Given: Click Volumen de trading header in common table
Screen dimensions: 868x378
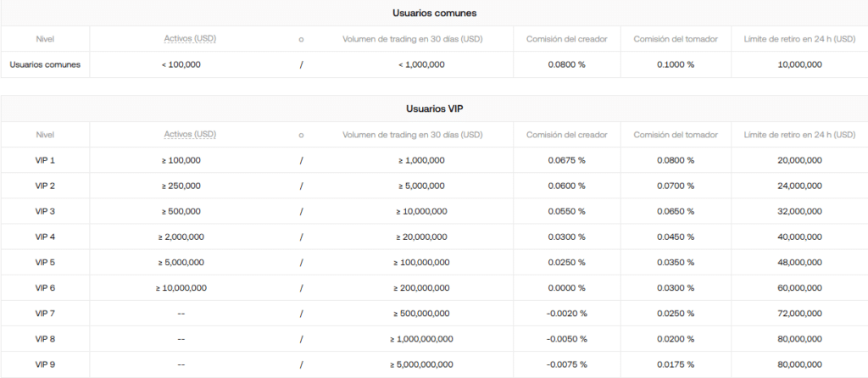Looking at the screenshot, I should 413,39.
